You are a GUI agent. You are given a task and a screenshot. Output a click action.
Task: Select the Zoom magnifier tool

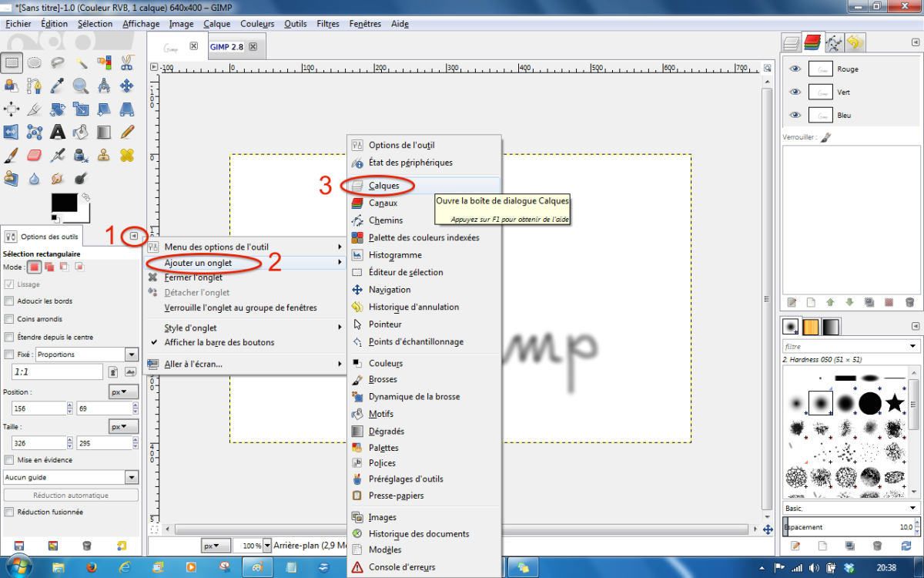[x=81, y=86]
